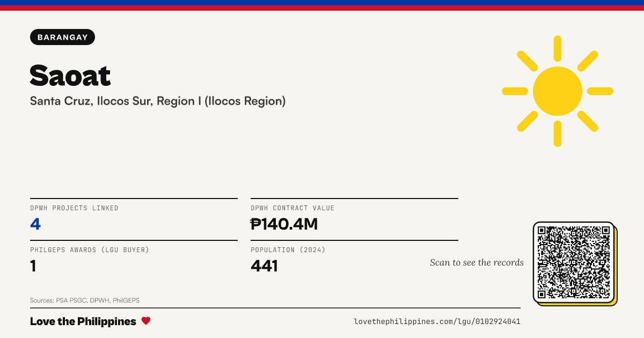Click the POPULATION (2024) label
The height and width of the screenshot is (338, 644).
288,250
